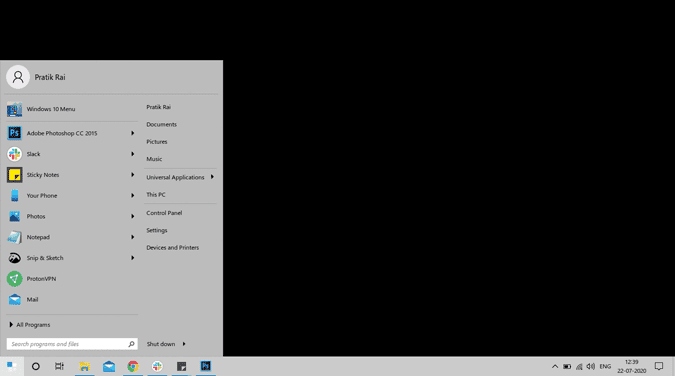
Task: Open Cortana circle icon in taskbar
Action: click(x=36, y=367)
